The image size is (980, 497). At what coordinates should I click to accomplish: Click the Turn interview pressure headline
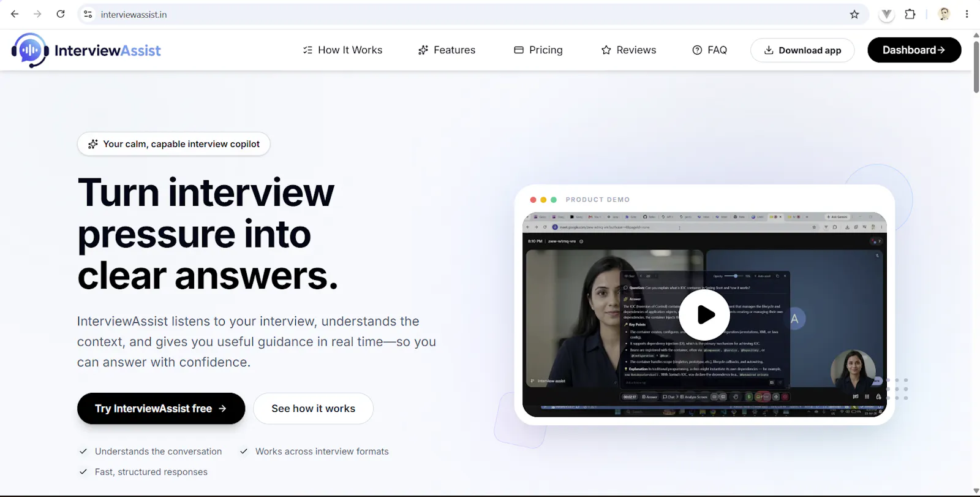[x=207, y=234]
